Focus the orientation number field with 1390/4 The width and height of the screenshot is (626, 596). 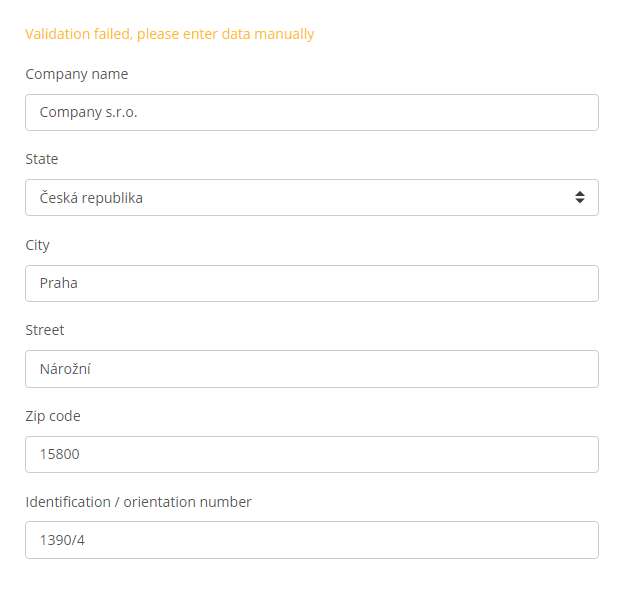pyautogui.click(x=312, y=540)
